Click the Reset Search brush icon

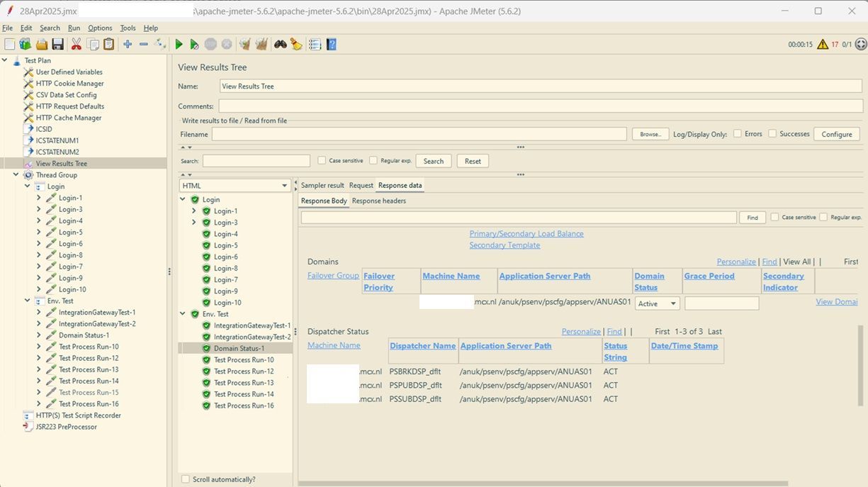point(296,44)
